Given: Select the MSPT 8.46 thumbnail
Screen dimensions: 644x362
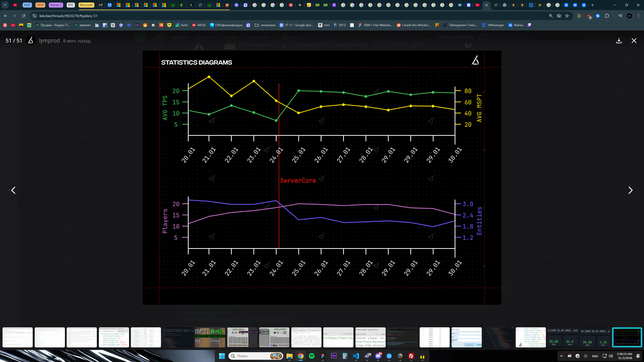Looking at the screenshot, I should point(210,337).
